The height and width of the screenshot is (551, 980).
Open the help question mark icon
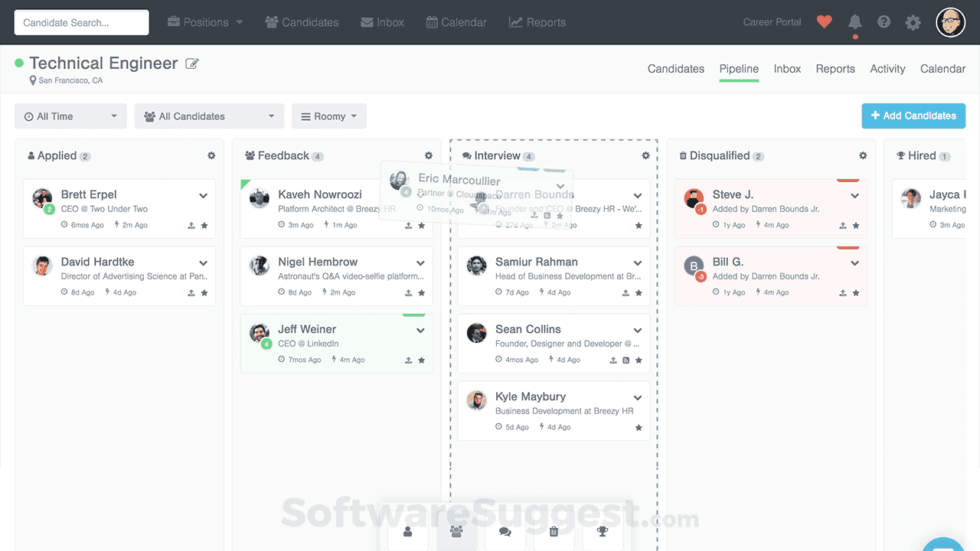[x=884, y=22]
